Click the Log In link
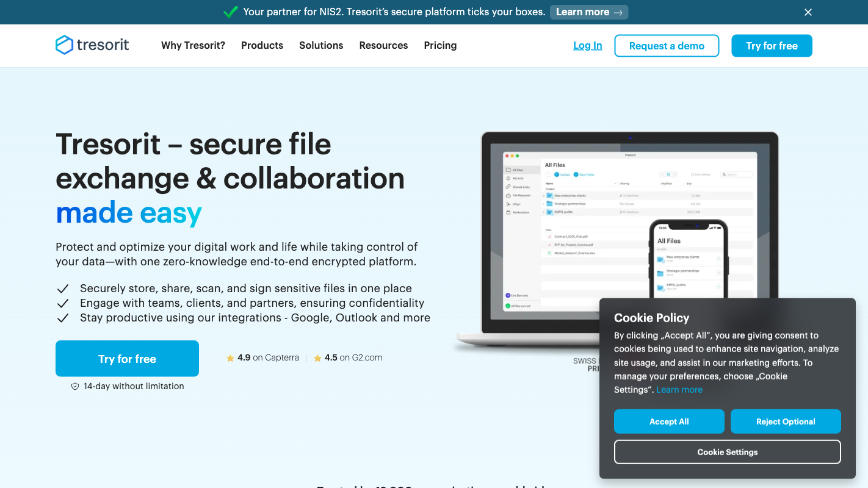Viewport: 868px width, 488px height. [588, 45]
